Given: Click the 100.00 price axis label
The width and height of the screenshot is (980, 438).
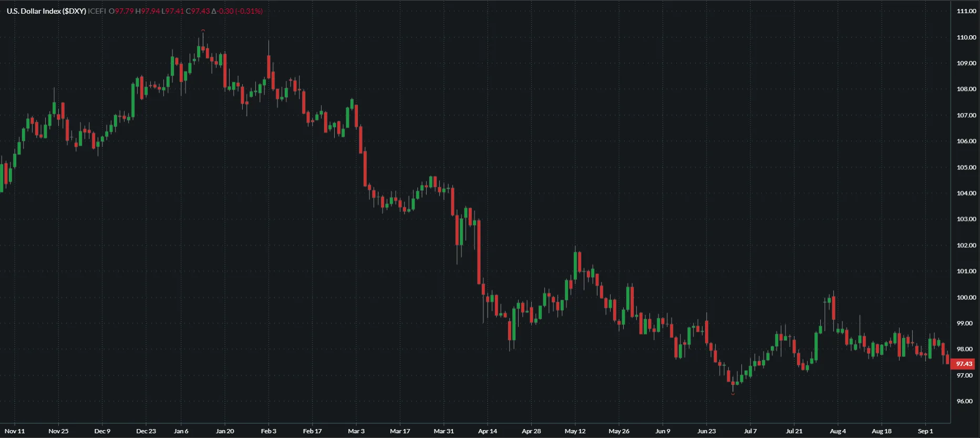Looking at the screenshot, I should (x=966, y=298).
